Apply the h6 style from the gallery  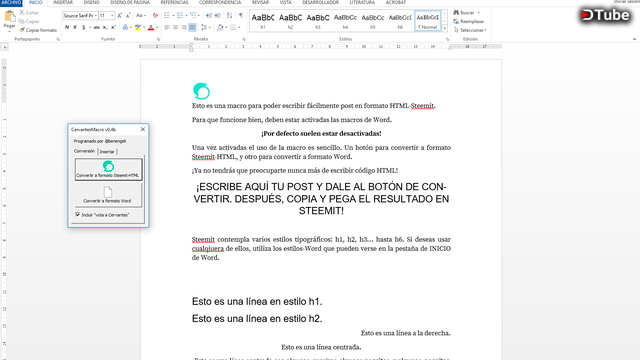[400, 21]
